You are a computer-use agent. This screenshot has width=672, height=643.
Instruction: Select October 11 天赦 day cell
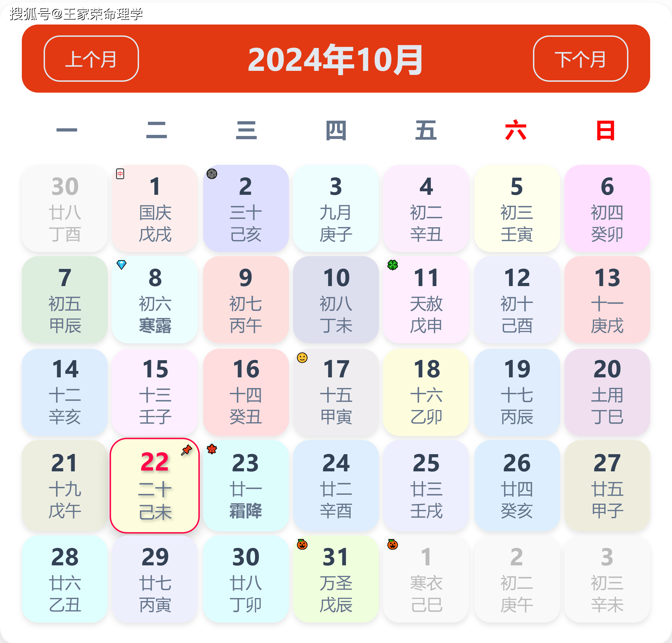(426, 300)
